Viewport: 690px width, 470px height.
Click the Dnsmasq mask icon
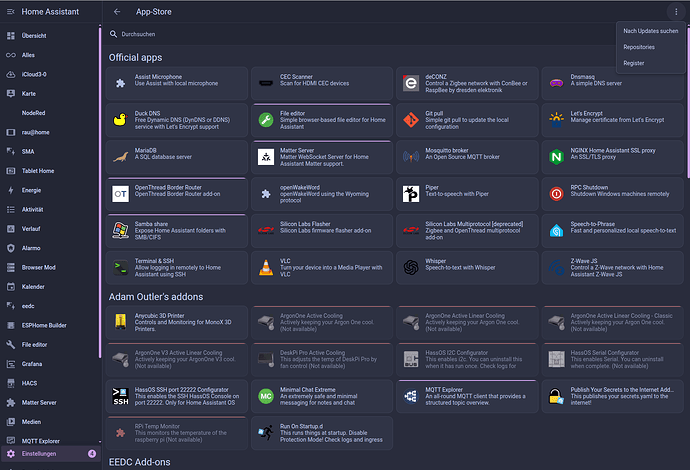point(556,83)
